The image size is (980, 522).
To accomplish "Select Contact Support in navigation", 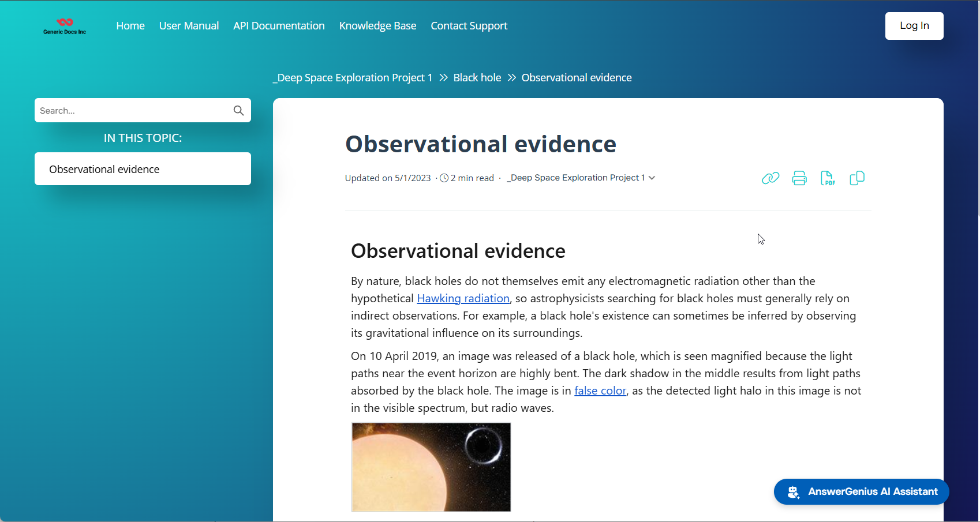I will pos(469,26).
